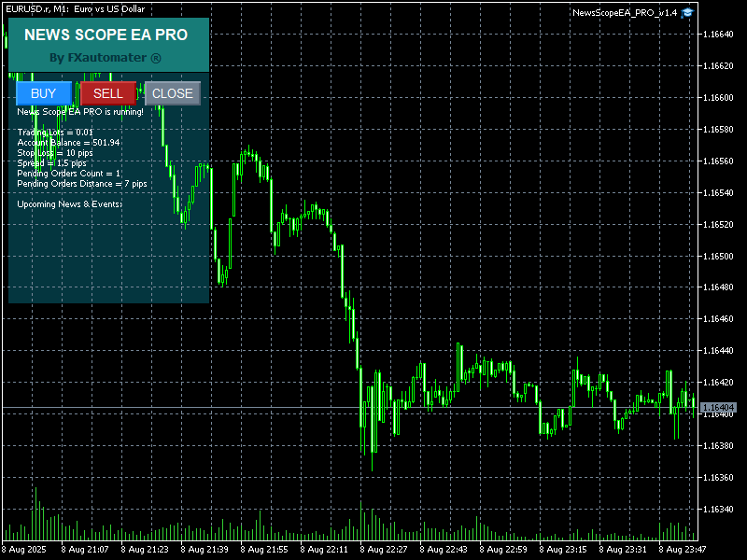Click the Stop Loss = 10 pips line
The width and height of the screenshot is (747, 560).
(55, 153)
